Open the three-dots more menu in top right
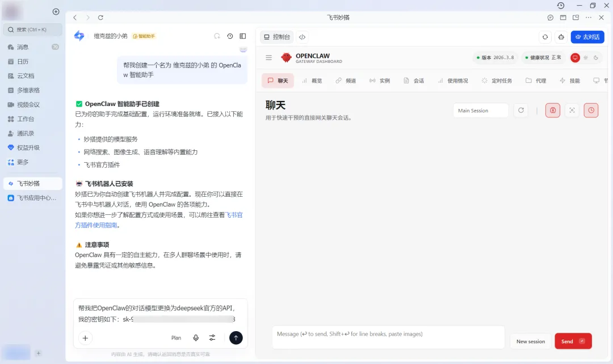 (x=589, y=18)
